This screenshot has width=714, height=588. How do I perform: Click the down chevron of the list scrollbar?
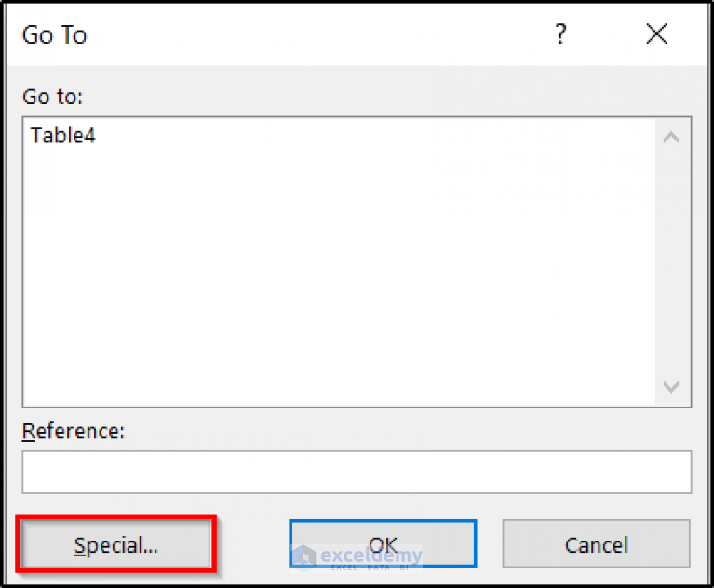[671, 387]
